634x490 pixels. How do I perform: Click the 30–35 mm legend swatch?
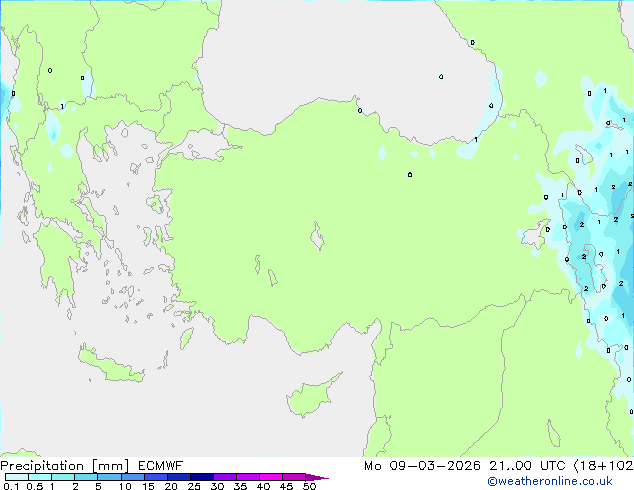[x=225, y=477]
